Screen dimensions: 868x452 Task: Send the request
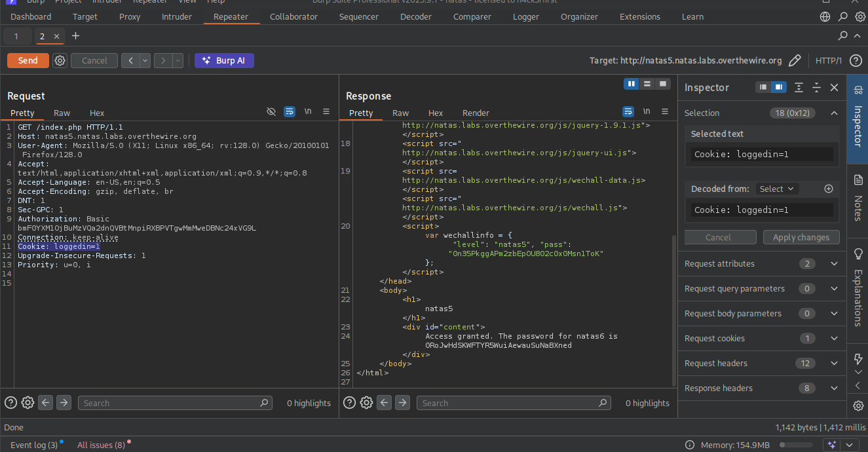[x=28, y=60]
